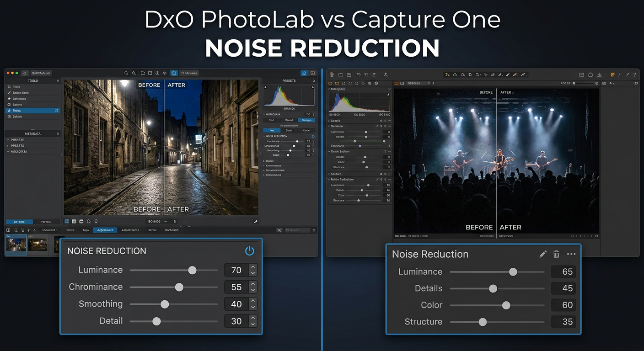
Task: Collapse the Noise Reduction section in Capture One sidebar
Action: click(329, 180)
